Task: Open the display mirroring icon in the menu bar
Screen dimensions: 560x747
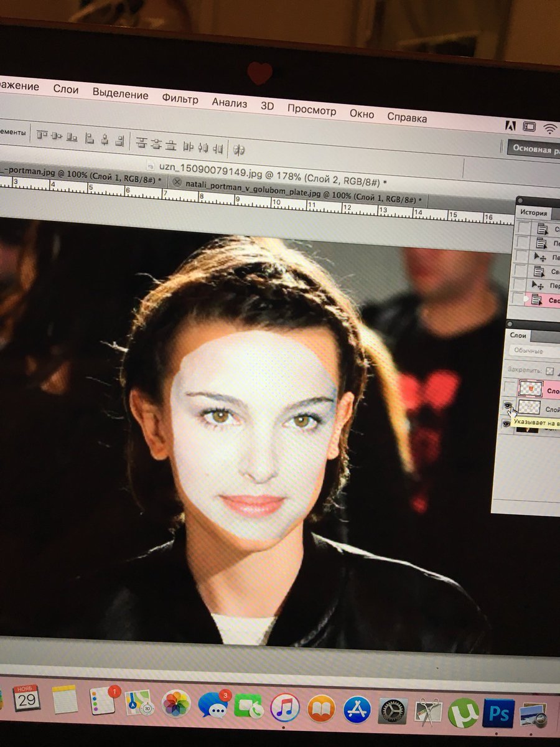Action: 529,126
